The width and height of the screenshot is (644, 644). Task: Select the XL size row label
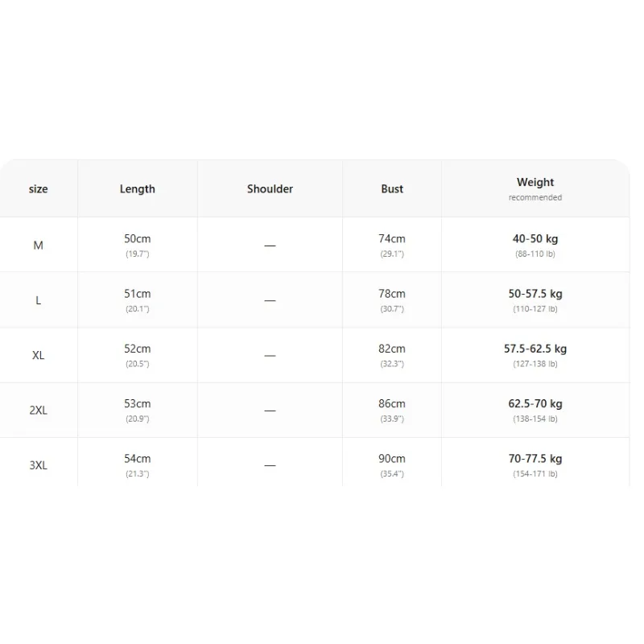[x=38, y=355]
